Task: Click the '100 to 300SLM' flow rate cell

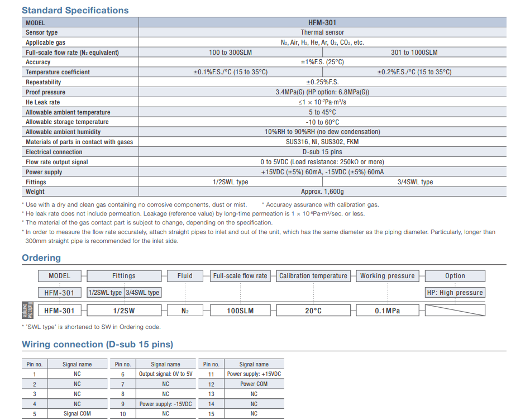Action: [x=230, y=52]
